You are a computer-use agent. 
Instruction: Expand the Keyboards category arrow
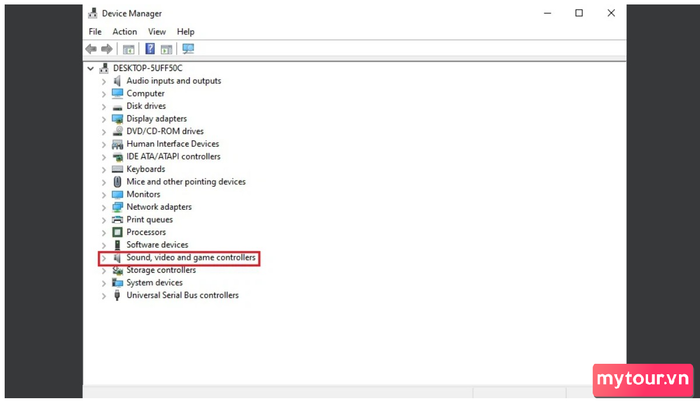pos(104,170)
